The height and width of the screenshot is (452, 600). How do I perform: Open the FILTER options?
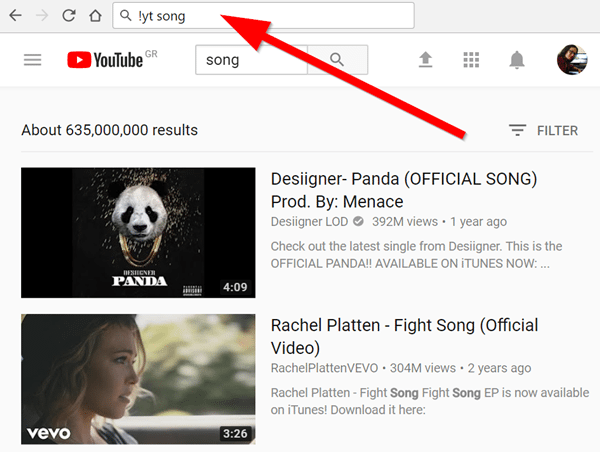543,131
